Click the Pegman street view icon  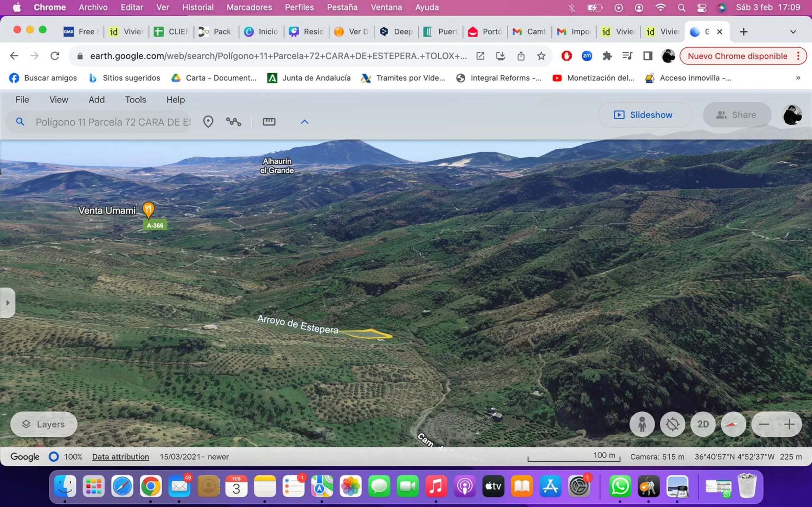pos(642,424)
